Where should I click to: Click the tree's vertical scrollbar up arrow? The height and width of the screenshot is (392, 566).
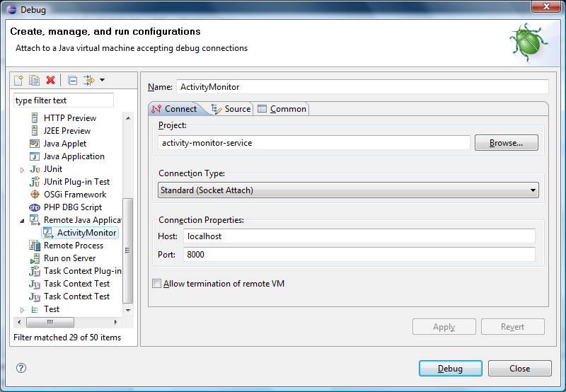[128, 118]
